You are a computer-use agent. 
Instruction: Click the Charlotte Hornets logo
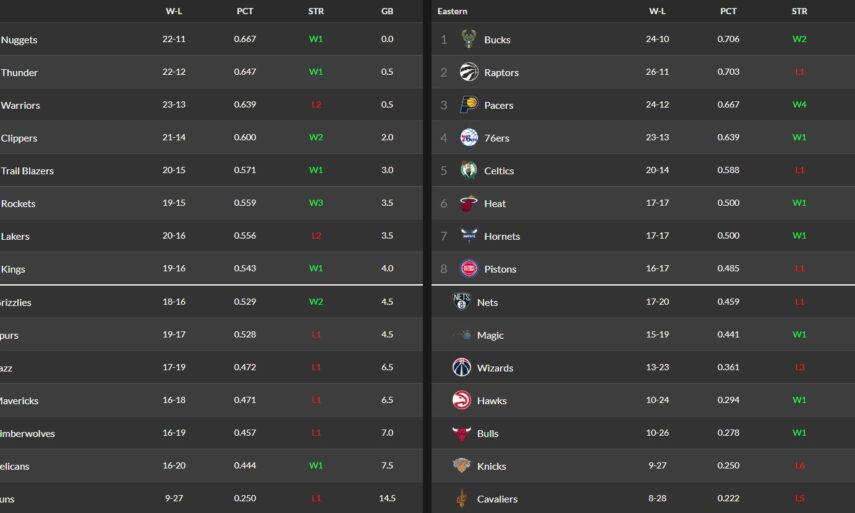468,236
